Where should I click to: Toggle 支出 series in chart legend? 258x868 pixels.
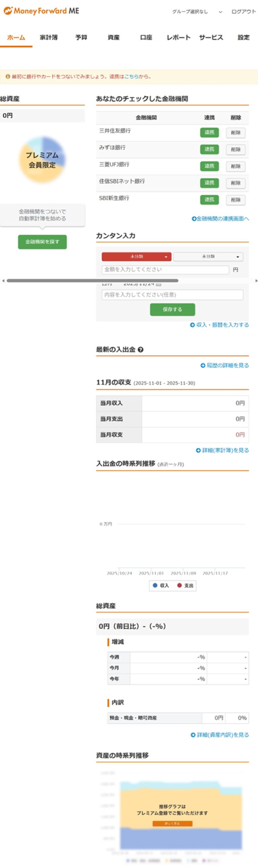coord(185,586)
